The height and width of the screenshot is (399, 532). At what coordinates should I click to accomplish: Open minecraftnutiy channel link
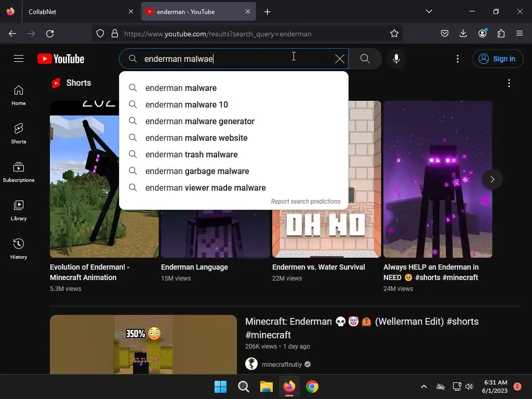[x=282, y=364]
